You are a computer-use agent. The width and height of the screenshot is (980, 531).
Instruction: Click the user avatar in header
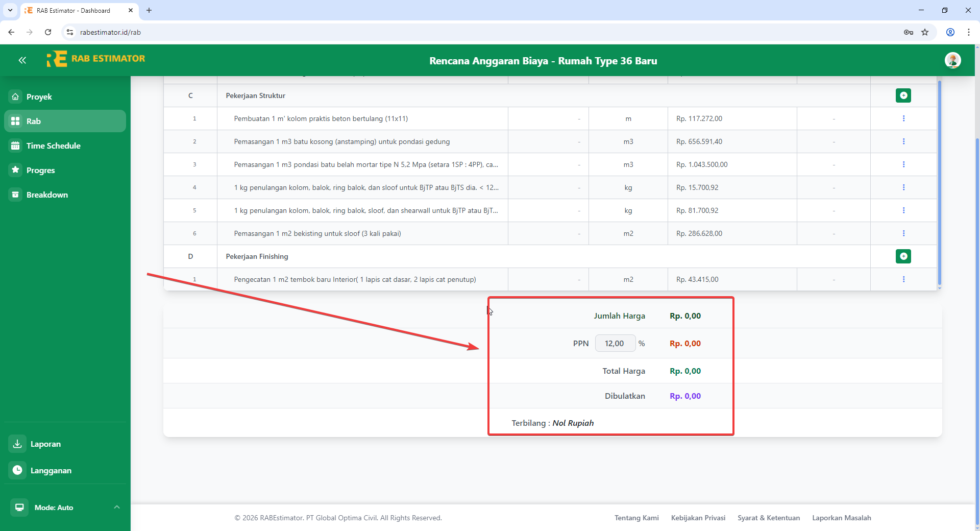coord(952,60)
